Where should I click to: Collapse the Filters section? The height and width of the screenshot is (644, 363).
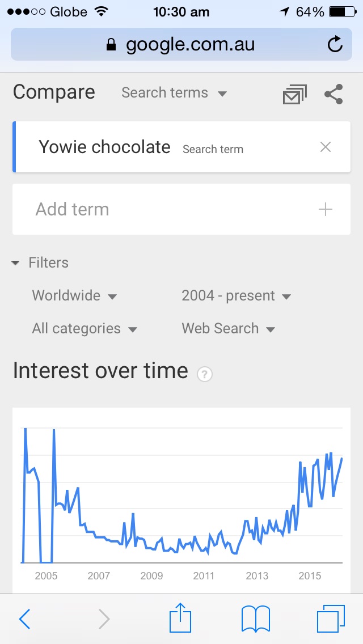click(40, 262)
